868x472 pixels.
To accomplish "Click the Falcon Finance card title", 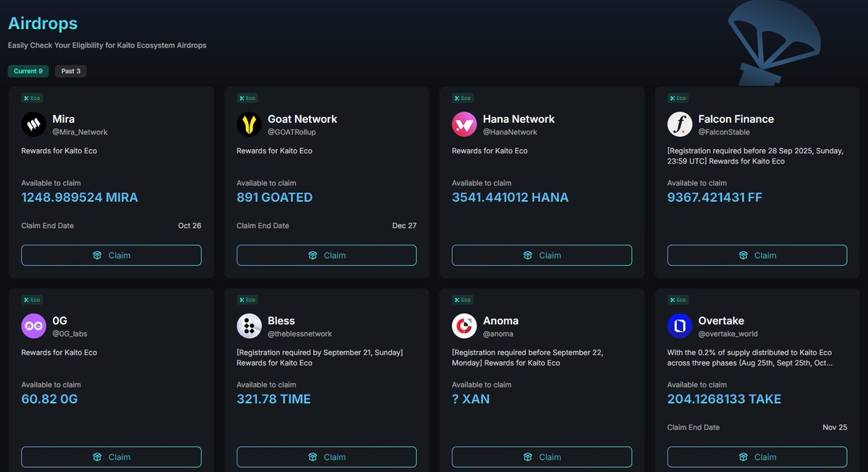I will tap(736, 119).
